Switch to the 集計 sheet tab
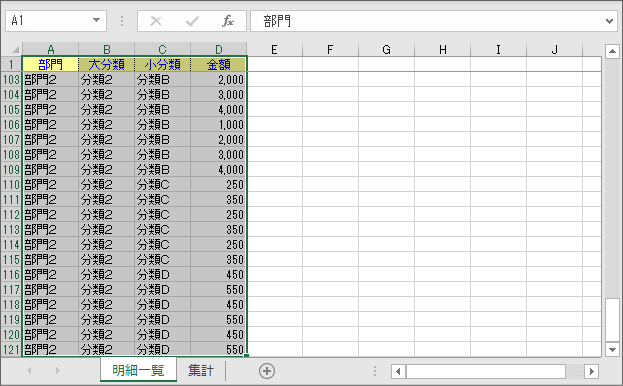Screen dimensions: 623x386 201,370
